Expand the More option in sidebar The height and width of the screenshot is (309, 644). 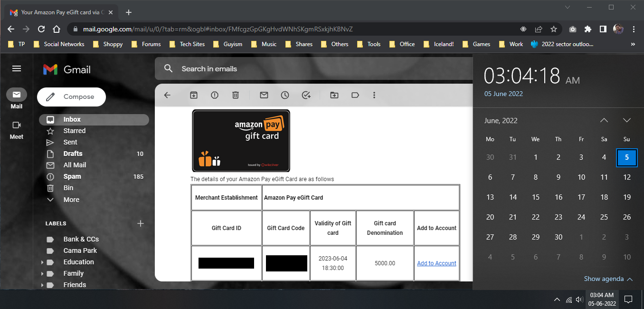(71, 200)
